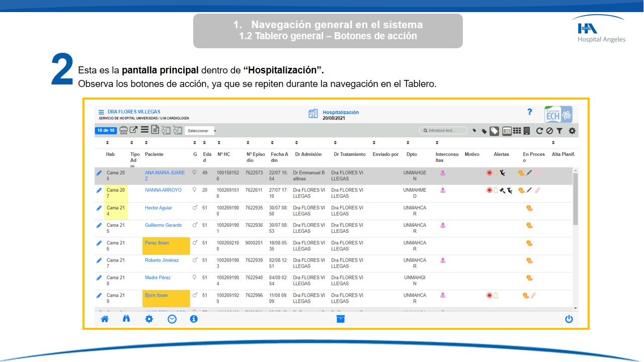Switch to the grid view mode
The height and width of the screenshot is (362, 644).
[517, 131]
